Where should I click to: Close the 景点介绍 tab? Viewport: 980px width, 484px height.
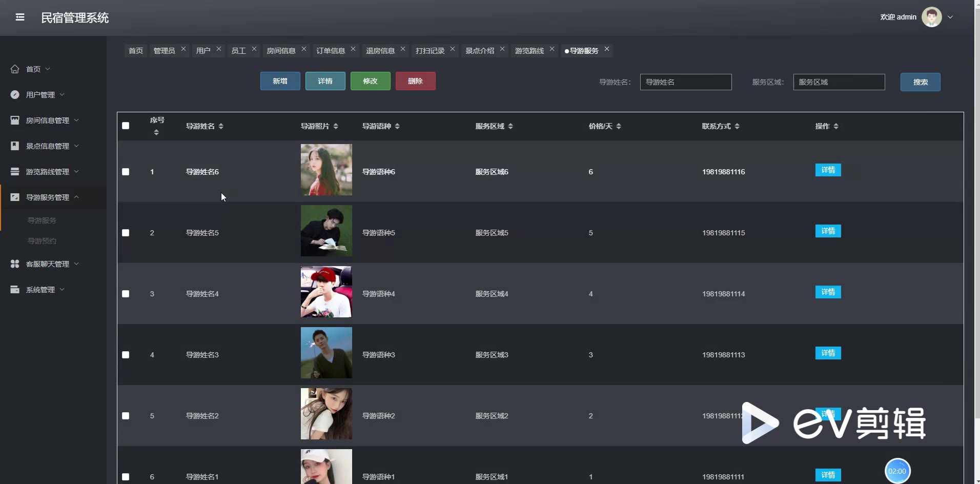coord(502,49)
